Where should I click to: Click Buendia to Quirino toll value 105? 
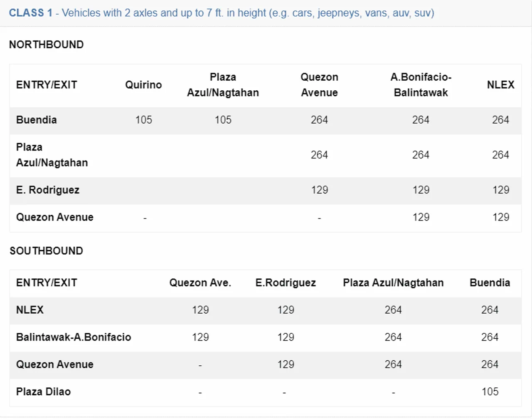point(144,120)
